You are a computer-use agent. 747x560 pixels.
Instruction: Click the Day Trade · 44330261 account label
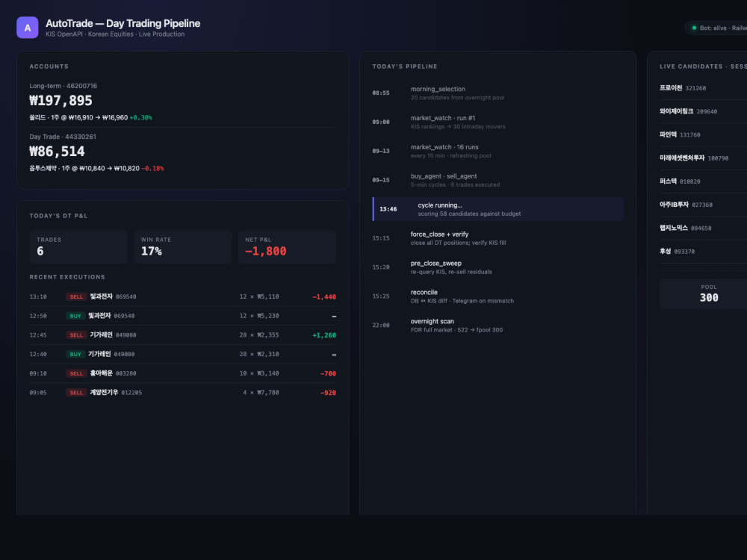(63, 137)
